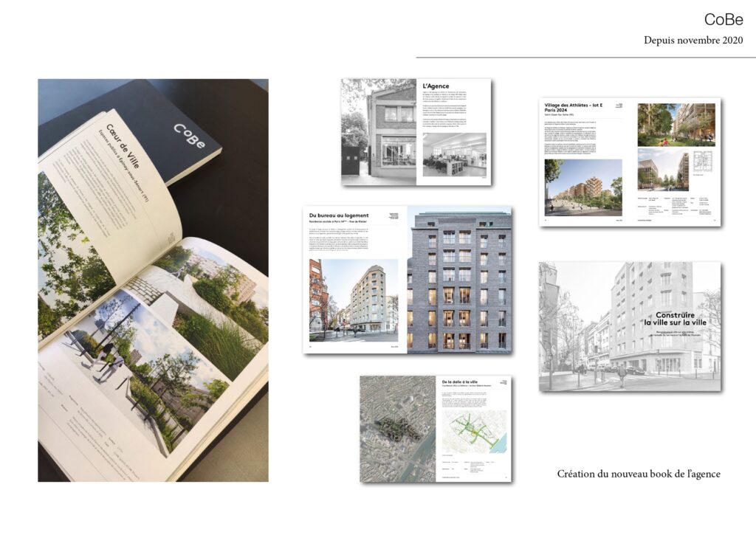This screenshot has width=756, height=535.
Task: Select the 'Depuis novembre 2020' subtitle text
Action: [x=693, y=40]
